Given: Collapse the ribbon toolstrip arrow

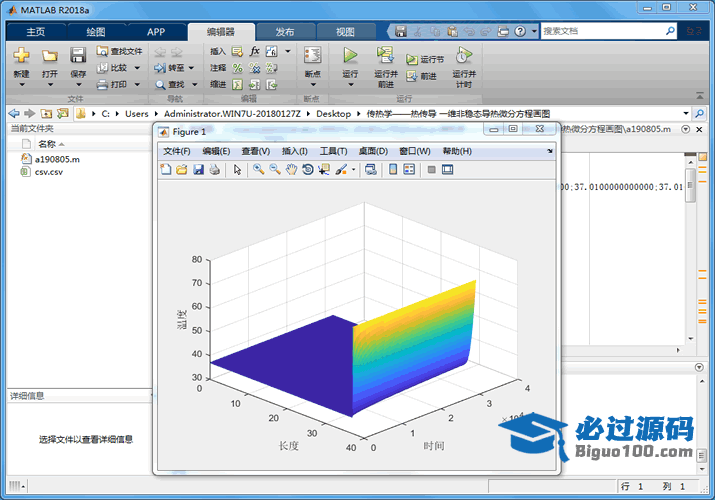Looking at the screenshot, I should [x=699, y=95].
